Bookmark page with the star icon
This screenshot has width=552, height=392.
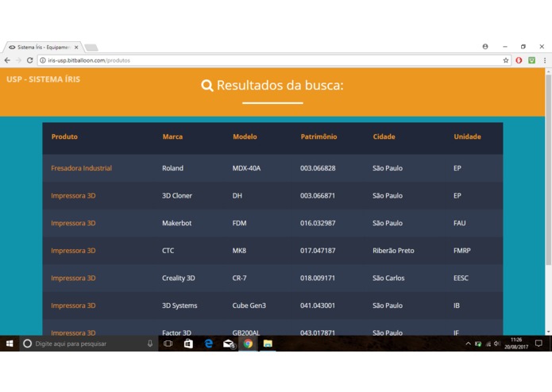[x=506, y=60]
